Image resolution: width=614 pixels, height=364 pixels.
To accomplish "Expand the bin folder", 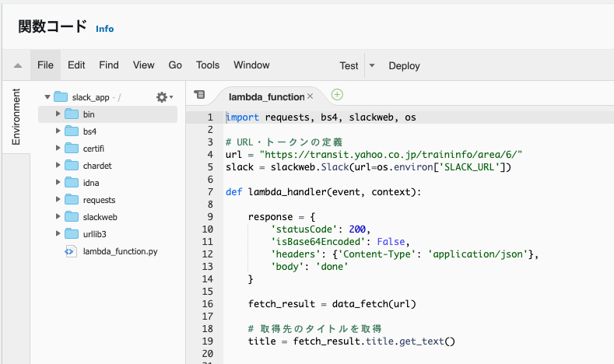I will pyautogui.click(x=58, y=114).
